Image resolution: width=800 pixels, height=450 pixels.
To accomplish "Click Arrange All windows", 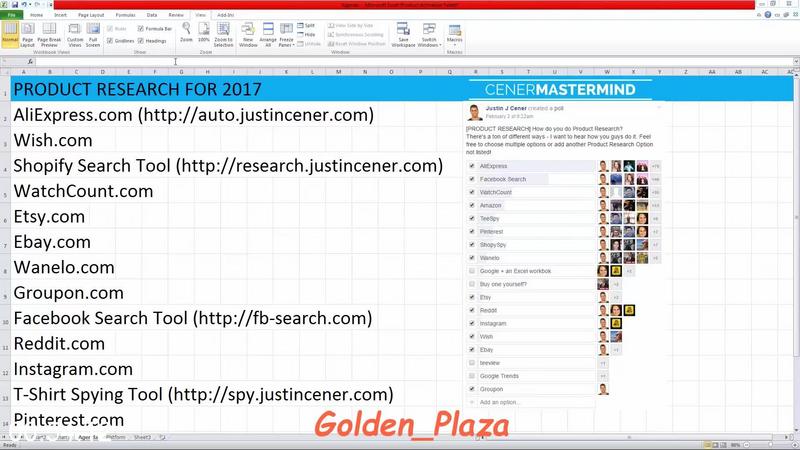I will 268,34.
